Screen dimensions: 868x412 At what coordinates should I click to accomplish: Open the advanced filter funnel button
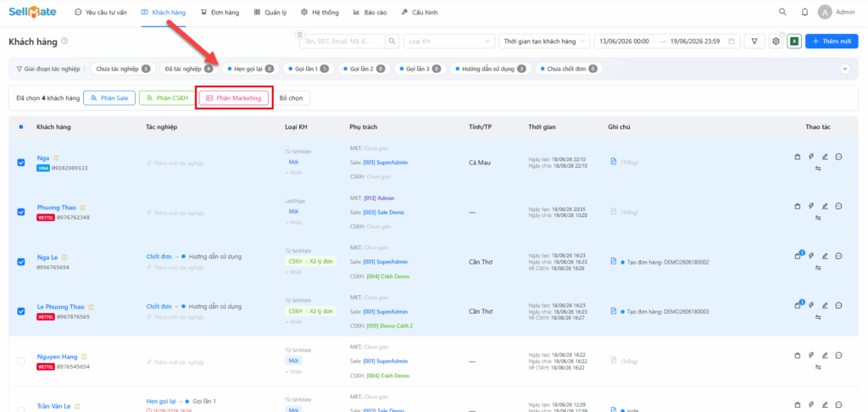[754, 41]
